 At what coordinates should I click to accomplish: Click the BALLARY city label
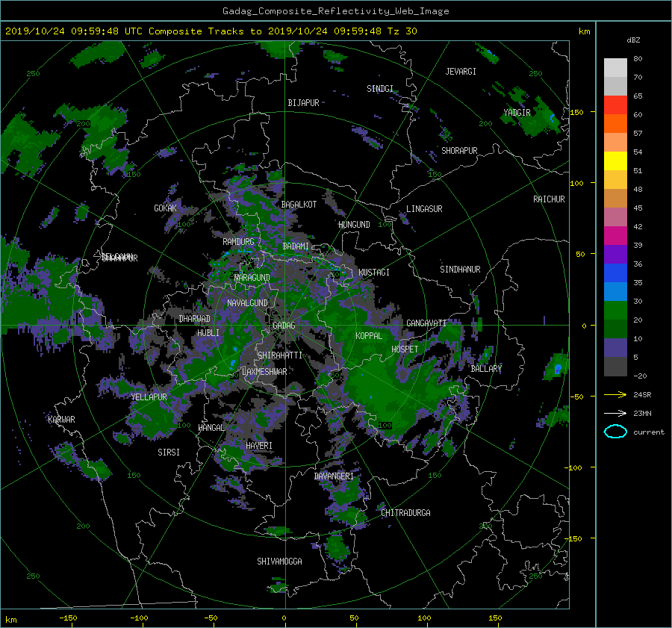click(486, 369)
